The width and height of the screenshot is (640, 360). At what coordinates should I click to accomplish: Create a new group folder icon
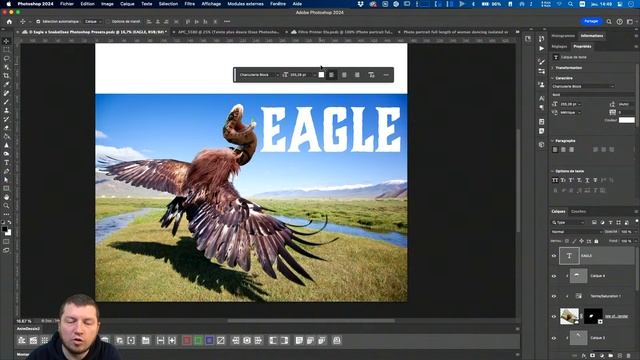(611, 356)
